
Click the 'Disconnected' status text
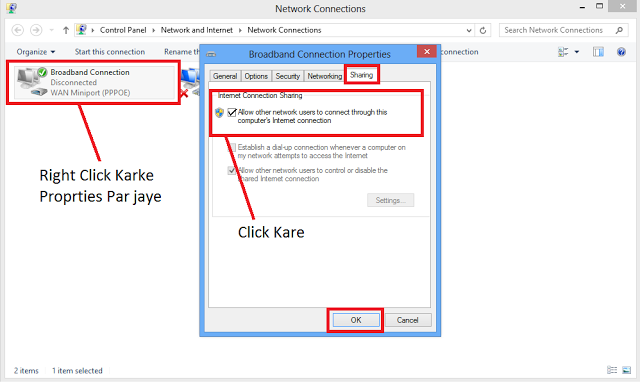click(x=73, y=82)
